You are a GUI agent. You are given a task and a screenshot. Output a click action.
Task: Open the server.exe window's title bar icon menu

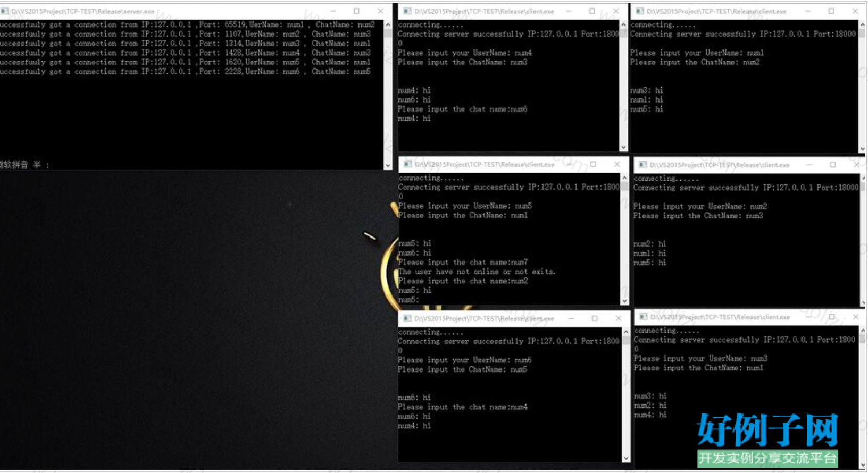coord(5,11)
